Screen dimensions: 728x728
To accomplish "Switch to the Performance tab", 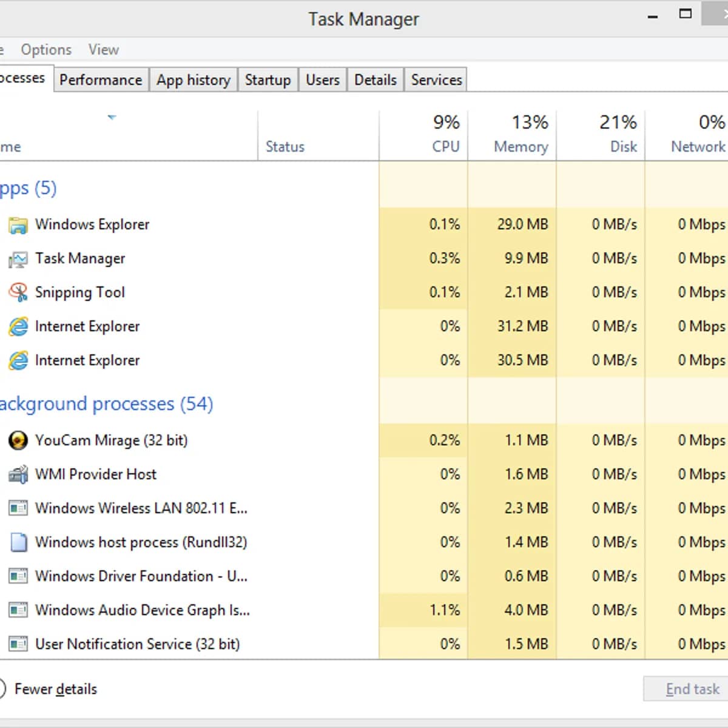I will 101,80.
